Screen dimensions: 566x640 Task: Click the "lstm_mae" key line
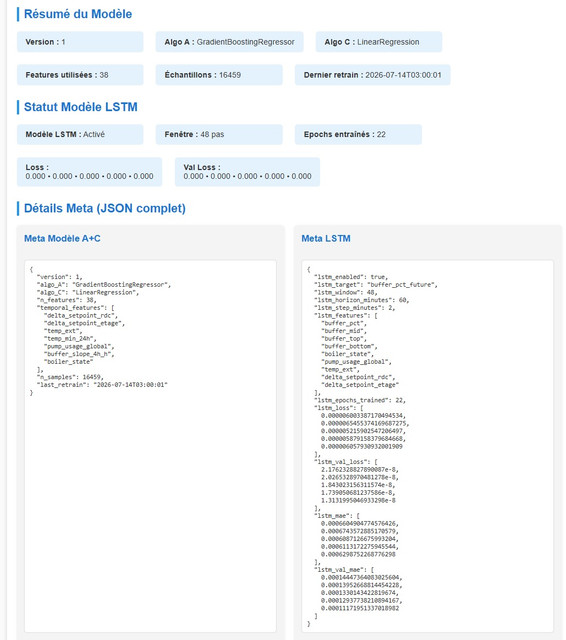click(x=337, y=516)
